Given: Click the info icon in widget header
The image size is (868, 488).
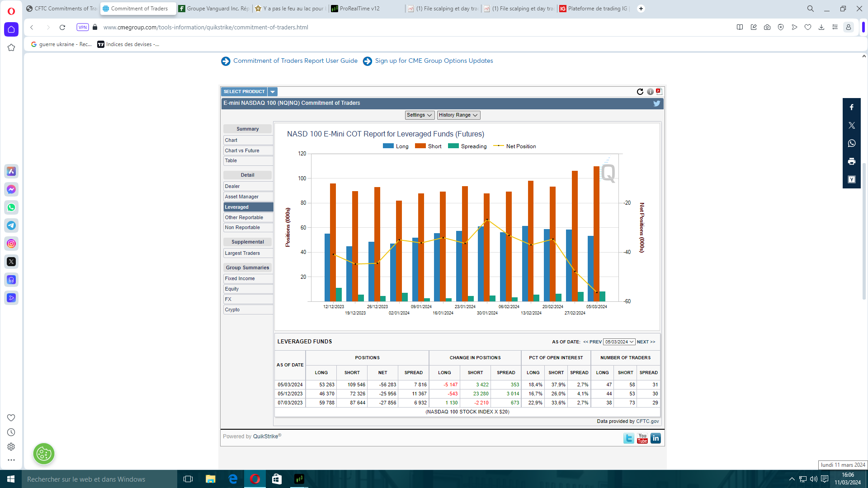Looking at the screenshot, I should pyautogui.click(x=650, y=92).
